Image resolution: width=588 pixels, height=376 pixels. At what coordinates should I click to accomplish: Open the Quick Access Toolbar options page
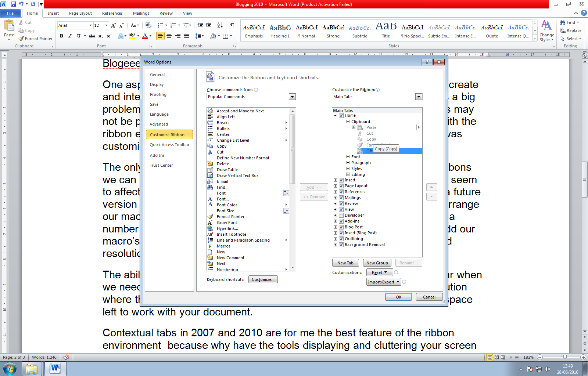pyautogui.click(x=169, y=145)
